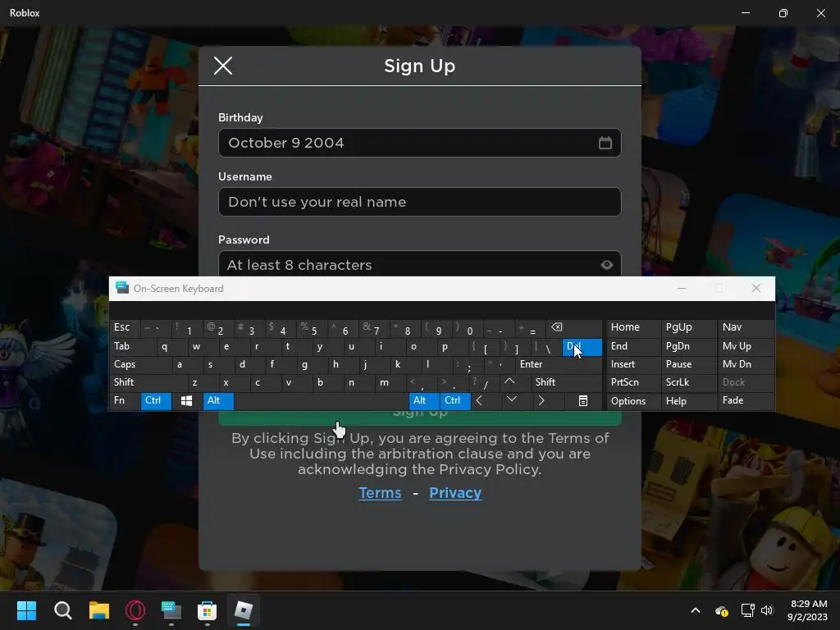The width and height of the screenshot is (840, 630).
Task: Open Opera browser from taskbar
Action: click(135, 610)
